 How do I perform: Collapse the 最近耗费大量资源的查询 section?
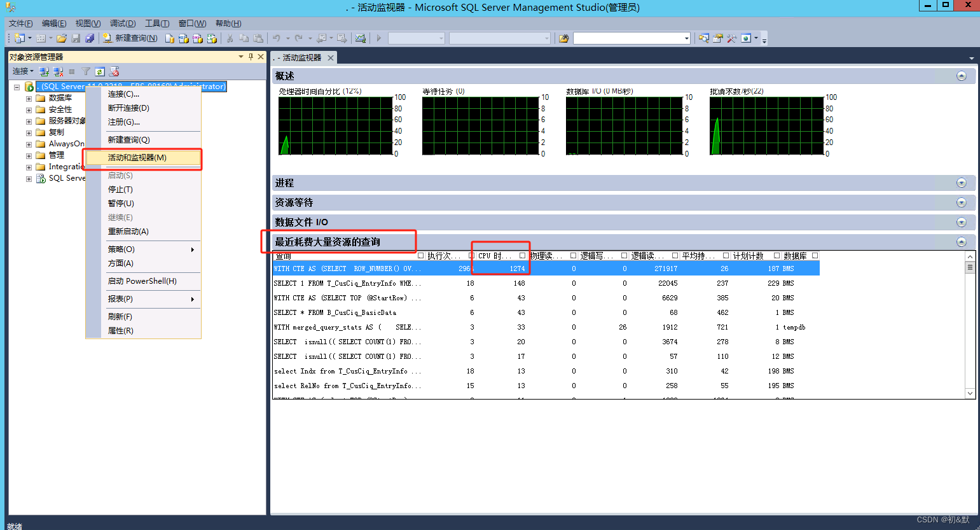click(961, 242)
